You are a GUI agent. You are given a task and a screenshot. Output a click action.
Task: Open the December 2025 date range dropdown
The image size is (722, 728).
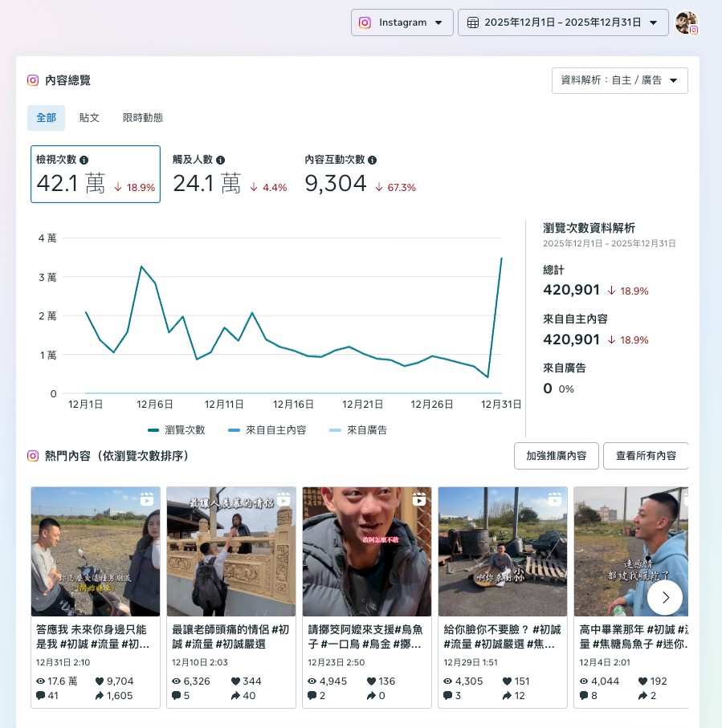[563, 22]
